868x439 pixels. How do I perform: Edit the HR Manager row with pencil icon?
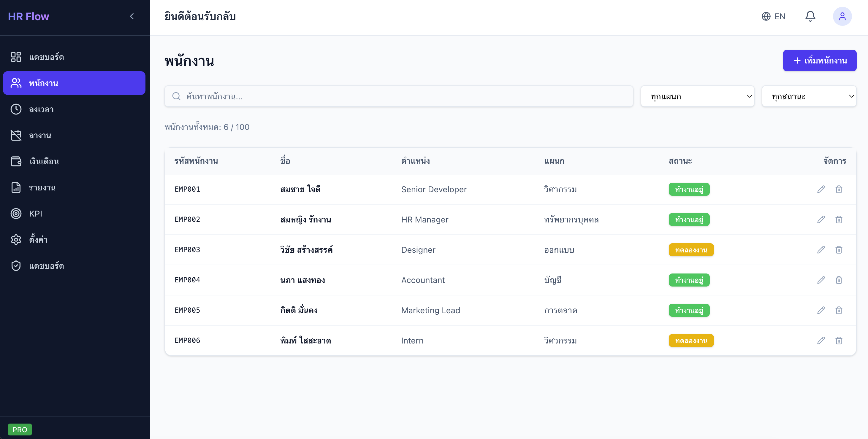coord(821,220)
